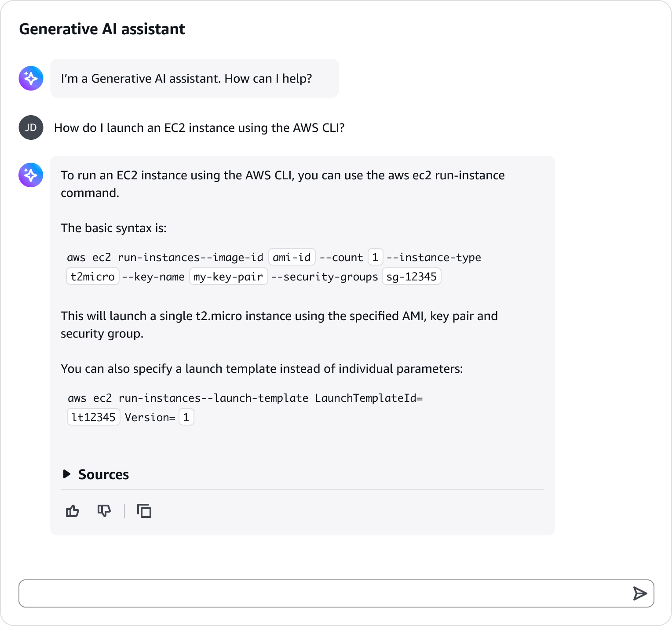
Task: Send message with paper plane icon
Action: pyautogui.click(x=640, y=593)
